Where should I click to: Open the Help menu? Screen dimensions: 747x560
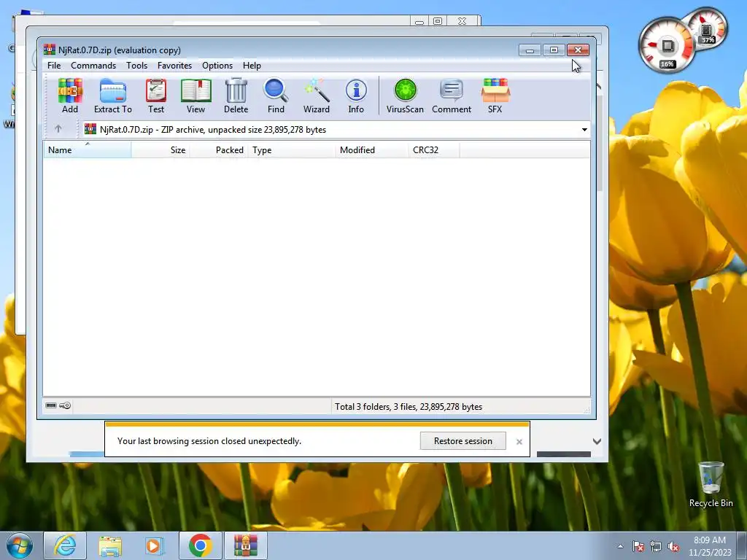tap(252, 65)
